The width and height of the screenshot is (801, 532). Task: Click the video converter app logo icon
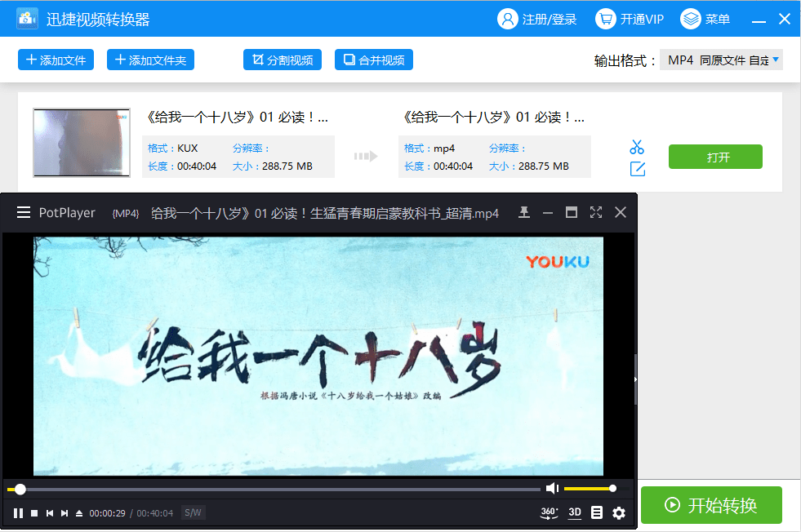pyautogui.click(x=27, y=19)
